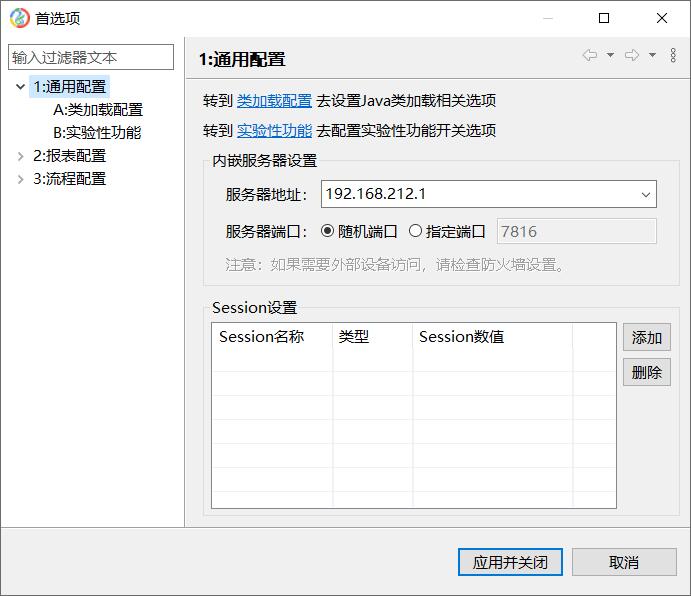This screenshot has height=596, width=691.
Task: Open the 服务器地址 combo box dropdown
Action: click(x=646, y=194)
